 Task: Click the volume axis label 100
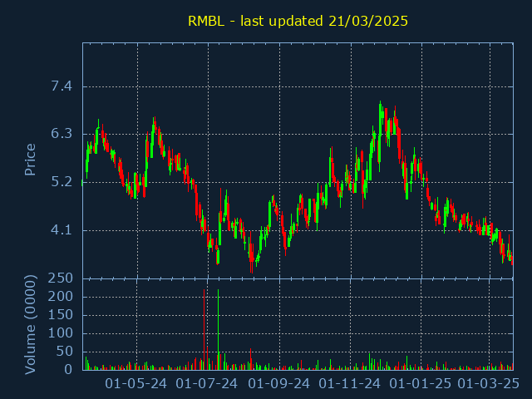click(x=61, y=333)
